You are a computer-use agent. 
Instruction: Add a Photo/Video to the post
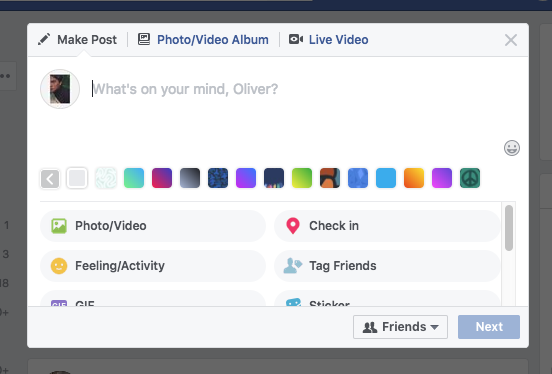153,226
